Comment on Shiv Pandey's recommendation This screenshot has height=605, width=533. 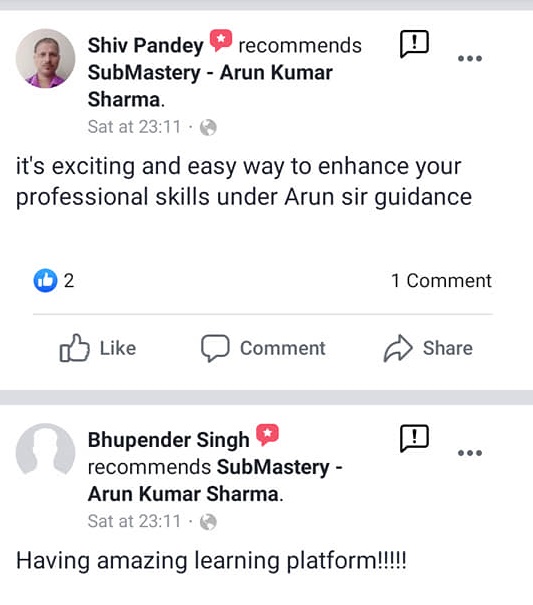click(x=263, y=348)
